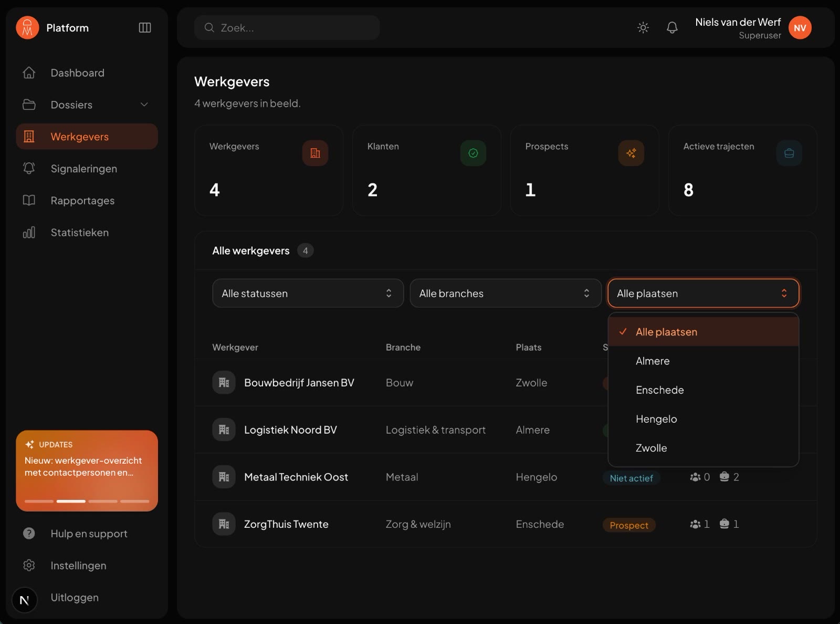Click the Werkgevers building icon in sidebar
This screenshot has width=840, height=624.
click(29, 137)
